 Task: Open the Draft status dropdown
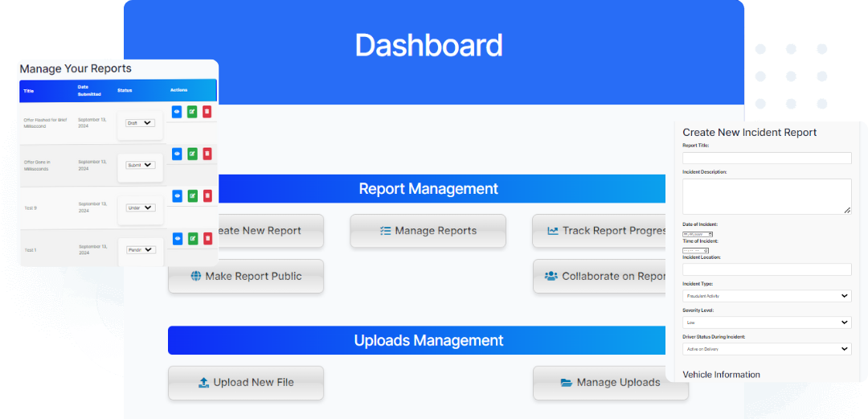(x=140, y=123)
